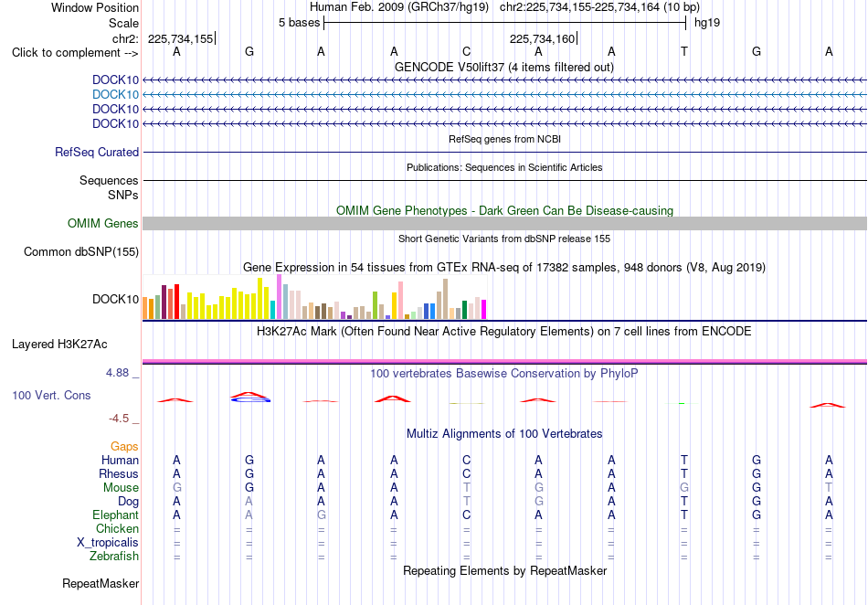868x605 pixels.
Task: Open H3K27Ac Mark track title
Action: point(504,332)
